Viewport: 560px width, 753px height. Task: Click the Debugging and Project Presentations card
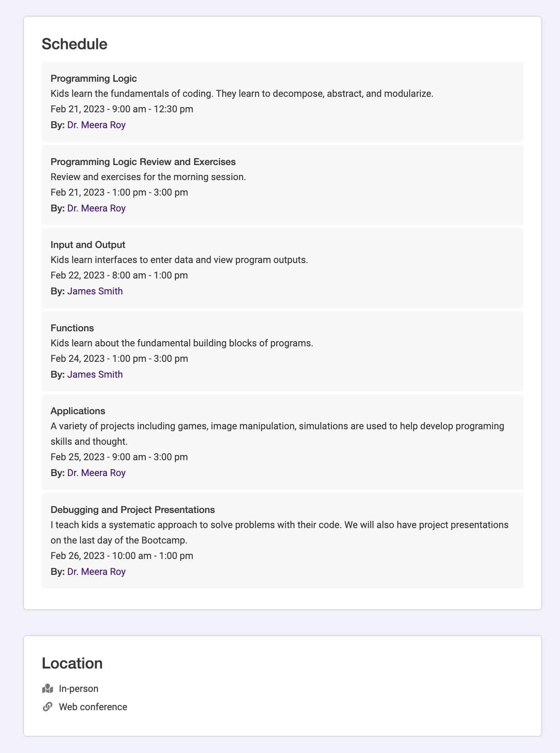coord(282,540)
